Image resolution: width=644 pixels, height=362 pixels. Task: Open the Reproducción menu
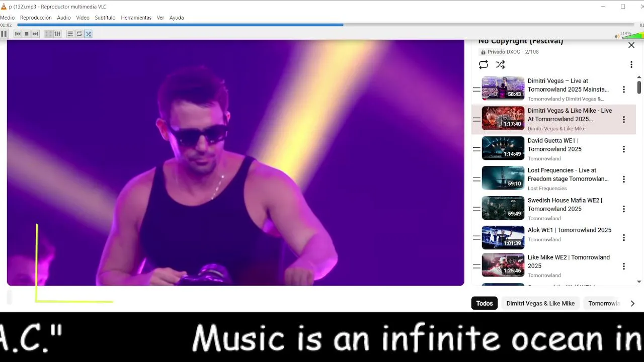coord(36,18)
